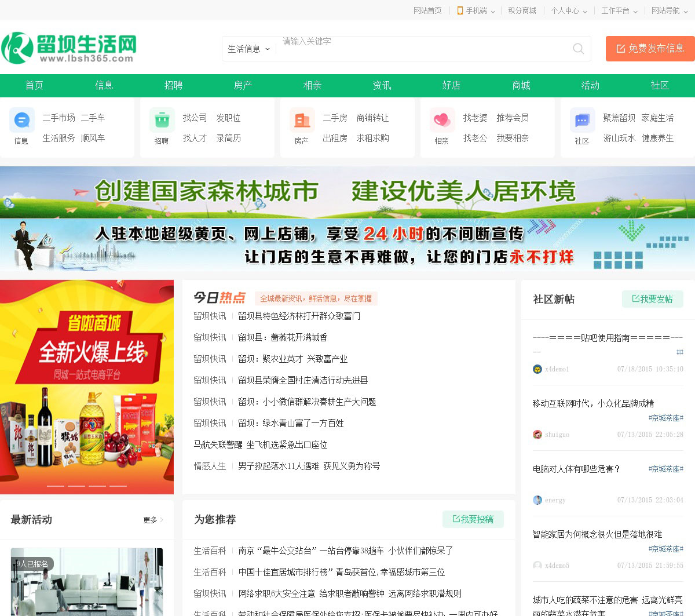Click 京城茶座 tag under 电脑对人体 post
Viewport: 695px width, 616px height.
click(666, 469)
